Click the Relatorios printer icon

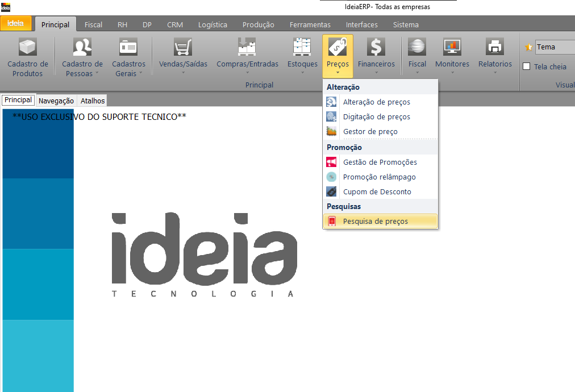tap(495, 47)
